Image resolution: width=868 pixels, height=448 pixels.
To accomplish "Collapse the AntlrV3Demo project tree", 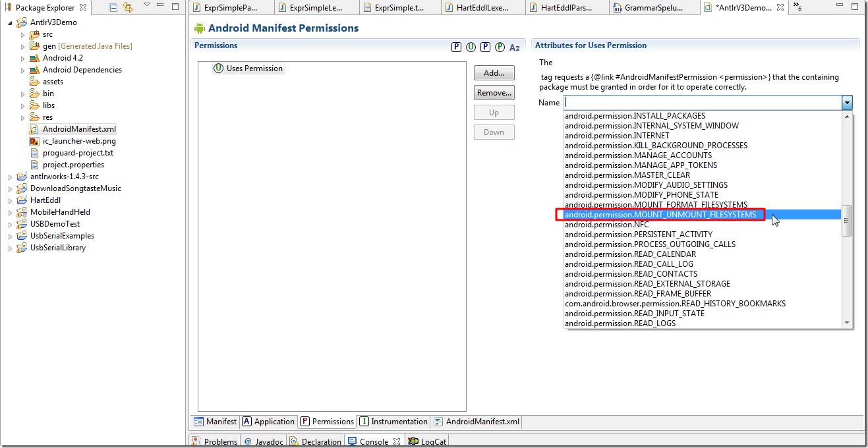I will click(x=10, y=22).
